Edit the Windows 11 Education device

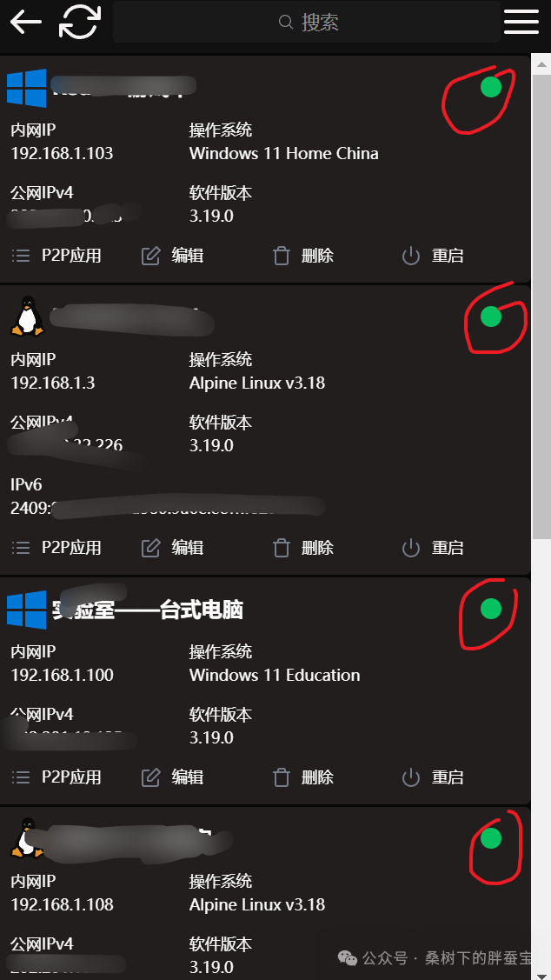pyautogui.click(x=172, y=777)
